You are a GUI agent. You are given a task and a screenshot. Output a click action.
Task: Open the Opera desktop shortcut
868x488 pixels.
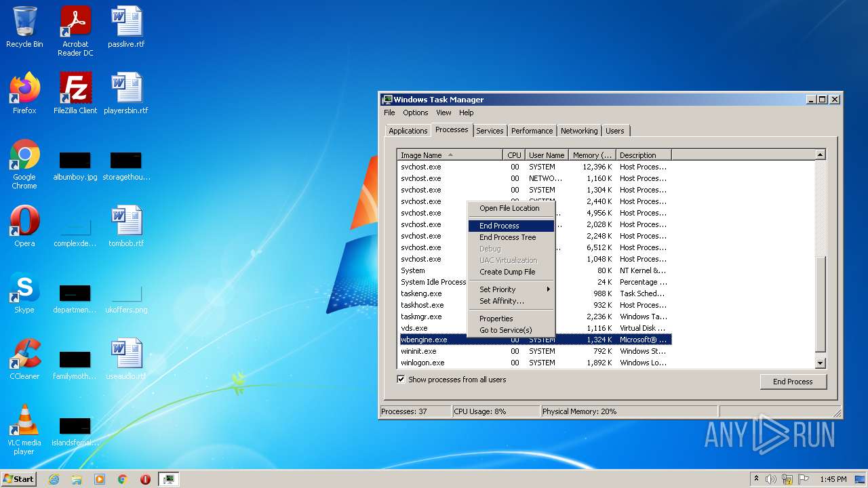tap(24, 226)
